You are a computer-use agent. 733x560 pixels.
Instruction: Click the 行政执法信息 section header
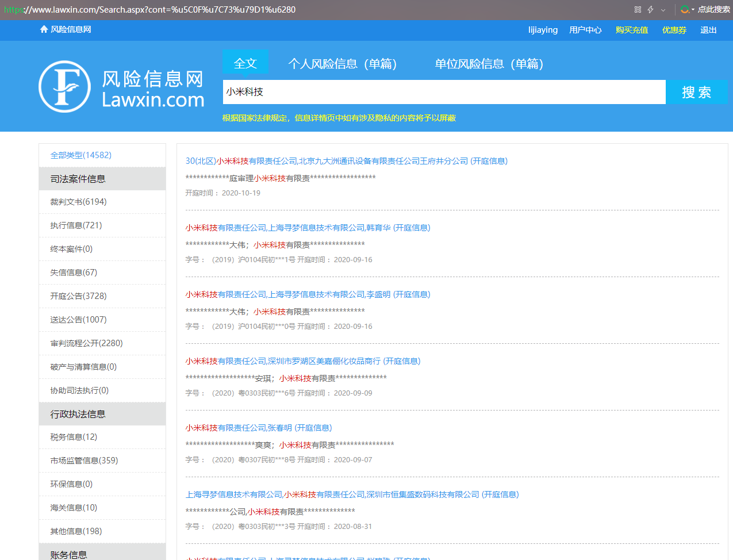coord(102,414)
